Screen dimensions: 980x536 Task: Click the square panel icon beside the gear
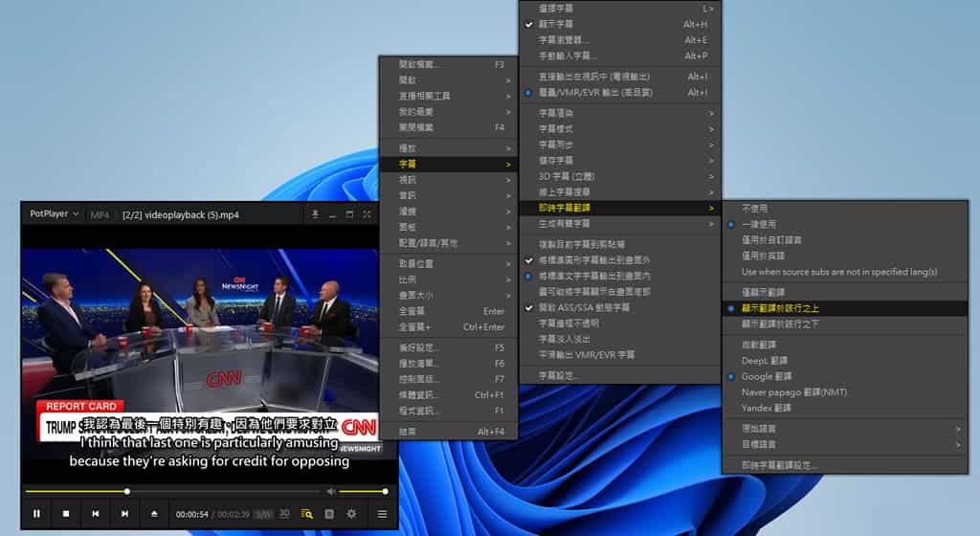(x=329, y=514)
